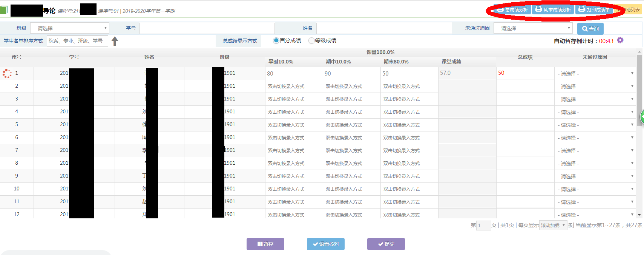644x255 pixels.
Task: Click the 平时10.0% column header
Action: click(x=281, y=62)
